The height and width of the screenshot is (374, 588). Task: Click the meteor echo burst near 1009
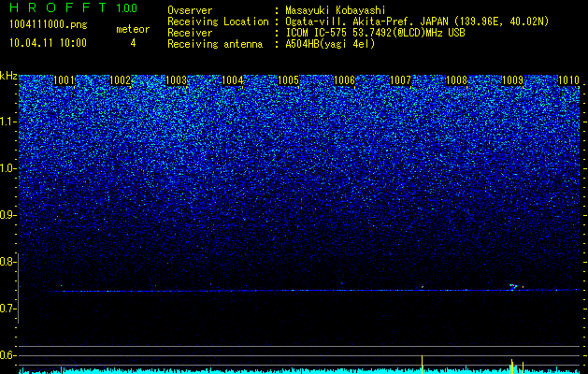tap(513, 286)
